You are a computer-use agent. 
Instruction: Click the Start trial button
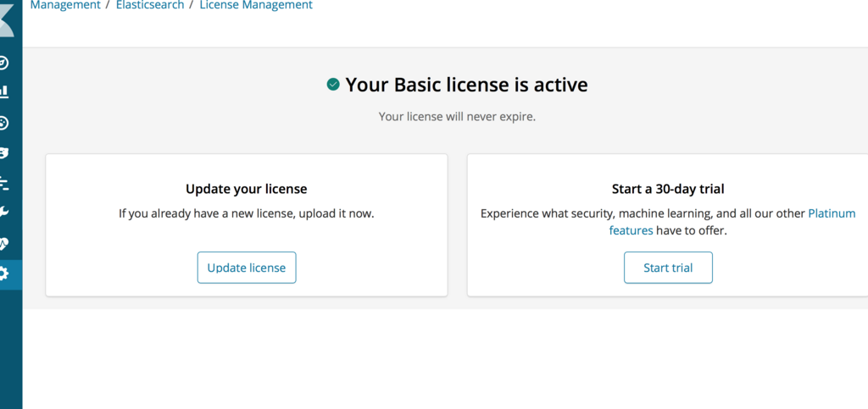tap(668, 268)
